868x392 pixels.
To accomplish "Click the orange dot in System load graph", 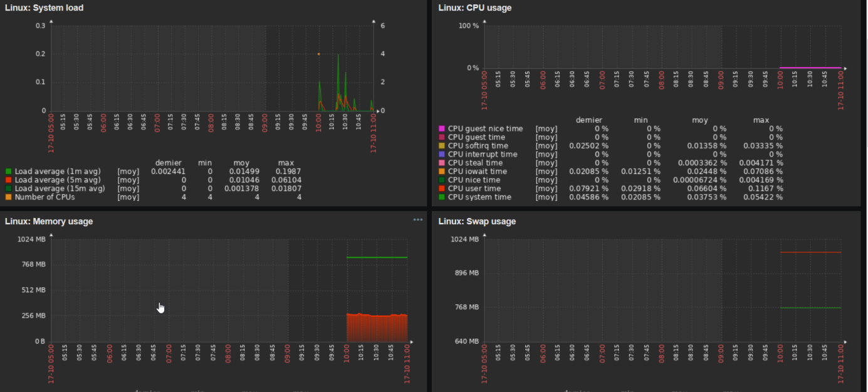I will (318, 54).
